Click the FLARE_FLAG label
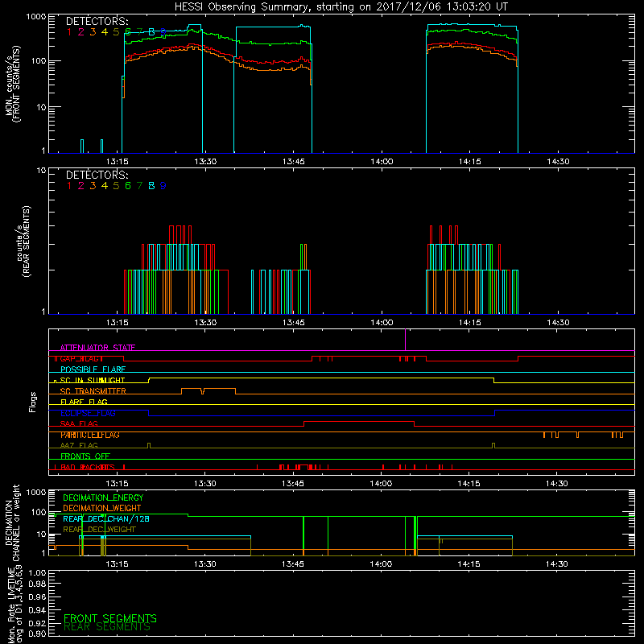This screenshot has height=644, width=644. tap(84, 402)
